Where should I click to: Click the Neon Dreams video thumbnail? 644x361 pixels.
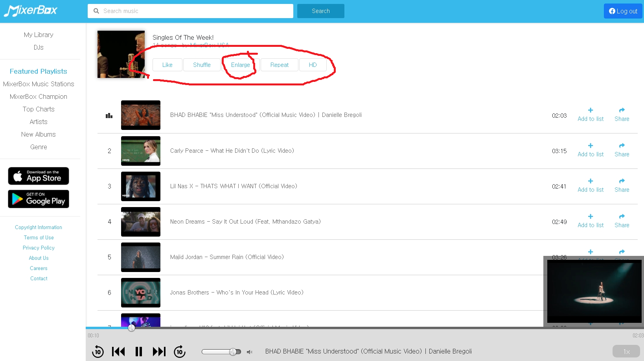pos(141,222)
